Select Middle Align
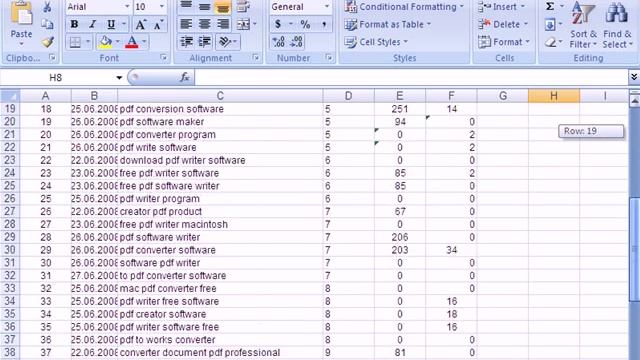The image size is (640, 360). click(204, 6)
